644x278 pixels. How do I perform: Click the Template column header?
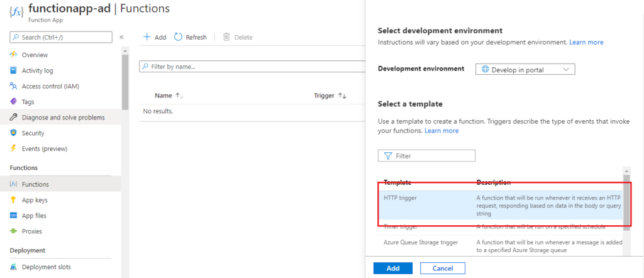point(397,182)
